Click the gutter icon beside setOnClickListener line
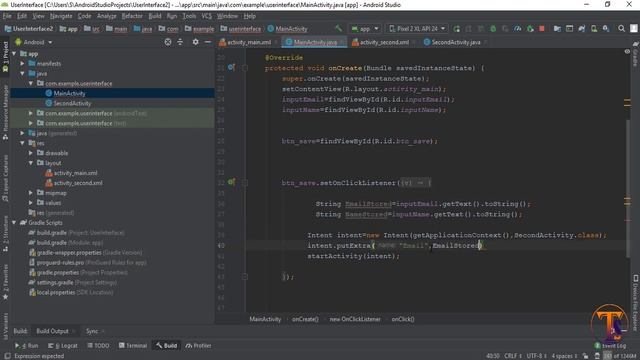Image resolution: width=640 pixels, height=360 pixels. (231, 182)
